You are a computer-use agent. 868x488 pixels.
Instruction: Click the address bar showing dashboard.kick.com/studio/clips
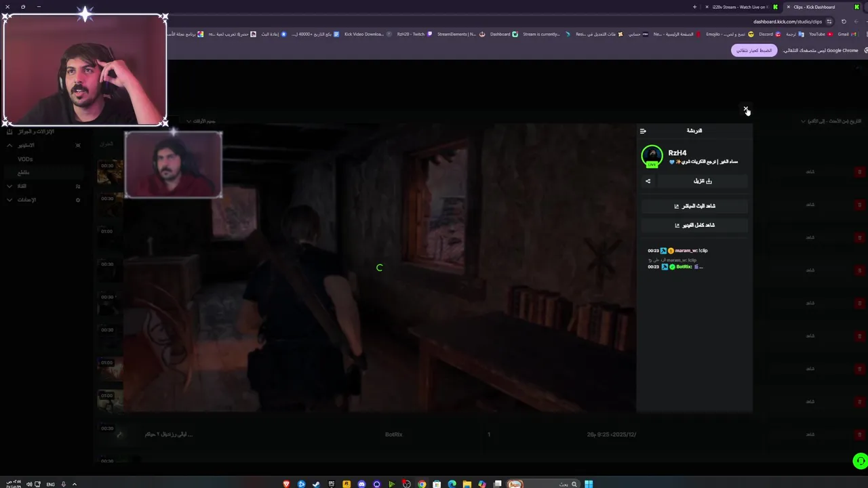[x=787, y=22]
